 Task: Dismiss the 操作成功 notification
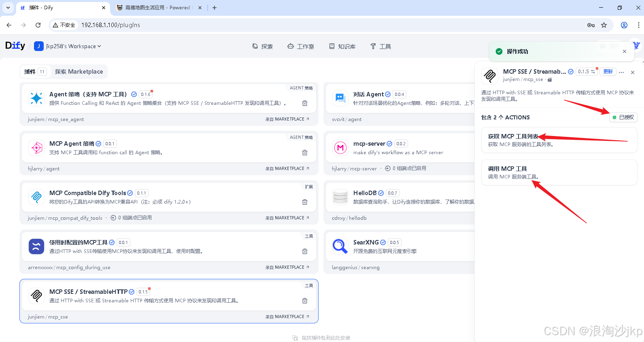pos(625,51)
